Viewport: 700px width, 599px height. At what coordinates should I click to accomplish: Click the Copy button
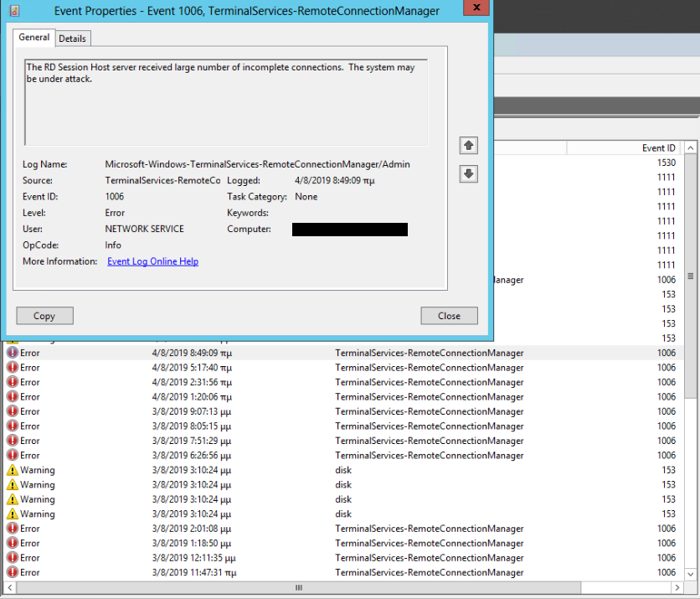coord(44,316)
